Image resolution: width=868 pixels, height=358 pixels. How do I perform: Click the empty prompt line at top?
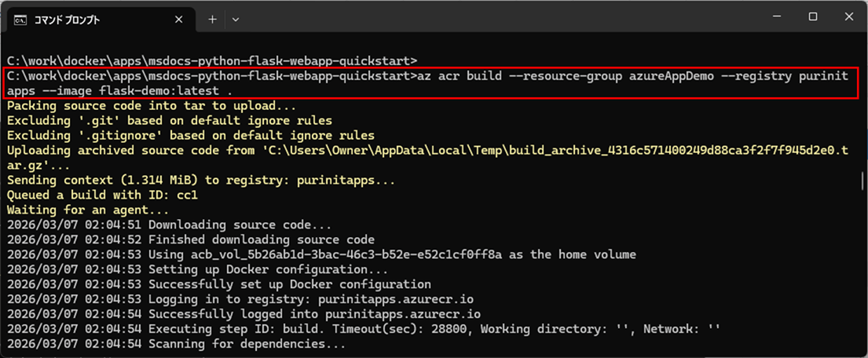[x=212, y=60]
